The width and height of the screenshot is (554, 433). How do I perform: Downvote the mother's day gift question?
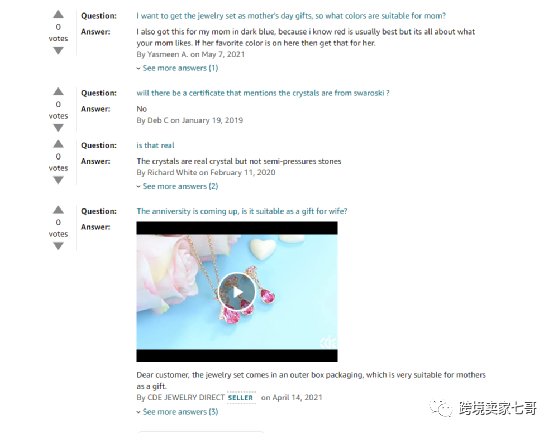tap(58, 51)
